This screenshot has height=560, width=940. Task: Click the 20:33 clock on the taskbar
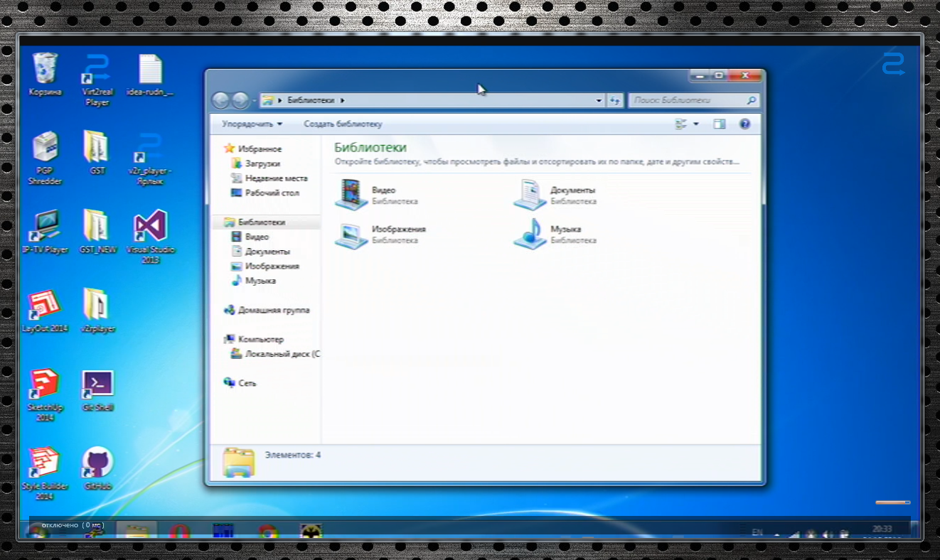pos(882,529)
